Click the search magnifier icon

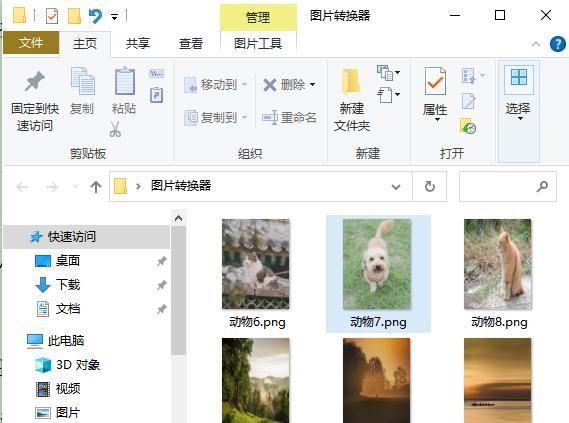[542, 186]
